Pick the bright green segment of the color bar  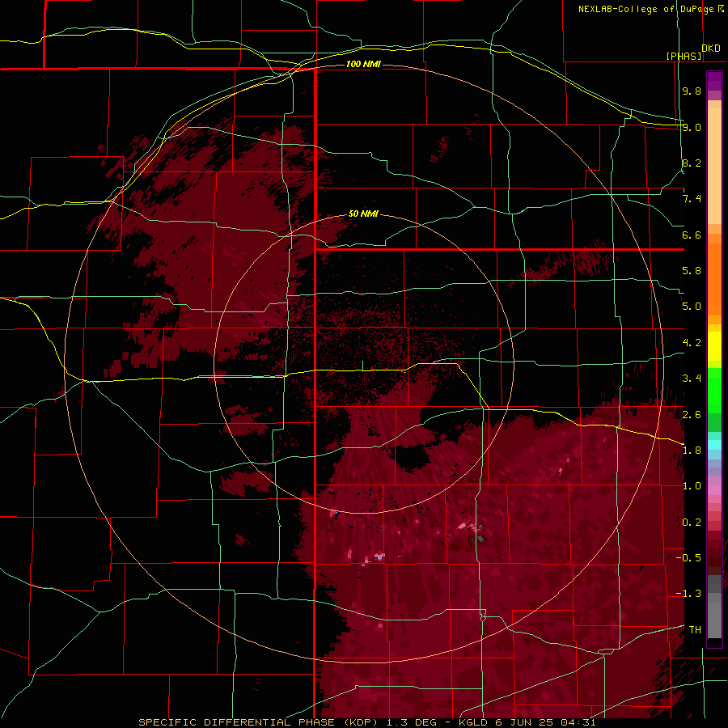[714, 391]
